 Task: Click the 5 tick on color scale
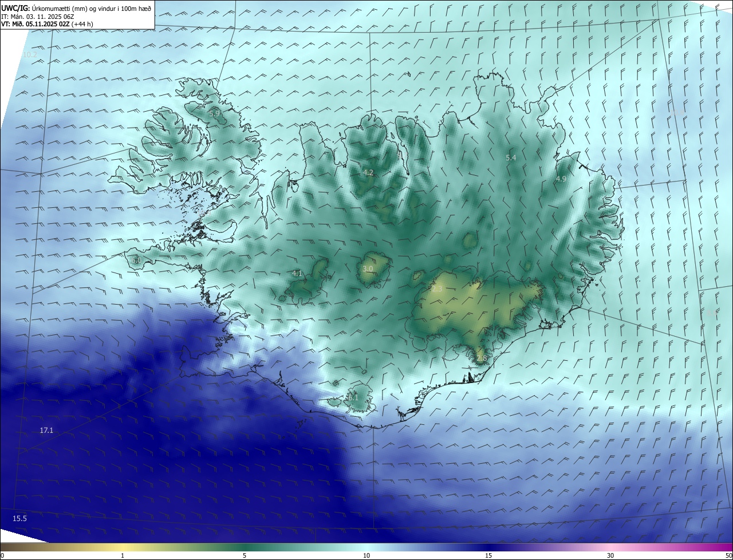[x=245, y=555]
